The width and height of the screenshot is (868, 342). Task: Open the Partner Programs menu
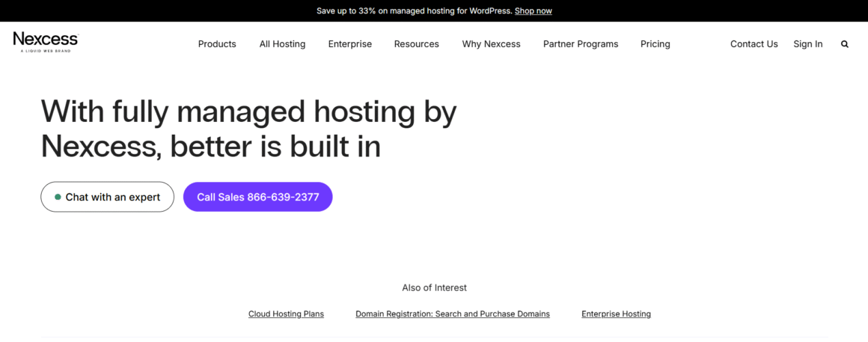[x=581, y=44]
